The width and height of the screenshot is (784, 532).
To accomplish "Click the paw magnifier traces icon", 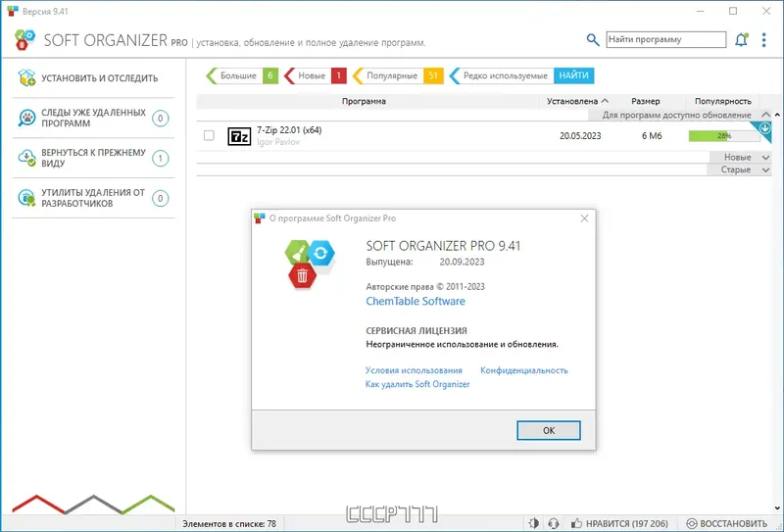I will click(x=26, y=118).
